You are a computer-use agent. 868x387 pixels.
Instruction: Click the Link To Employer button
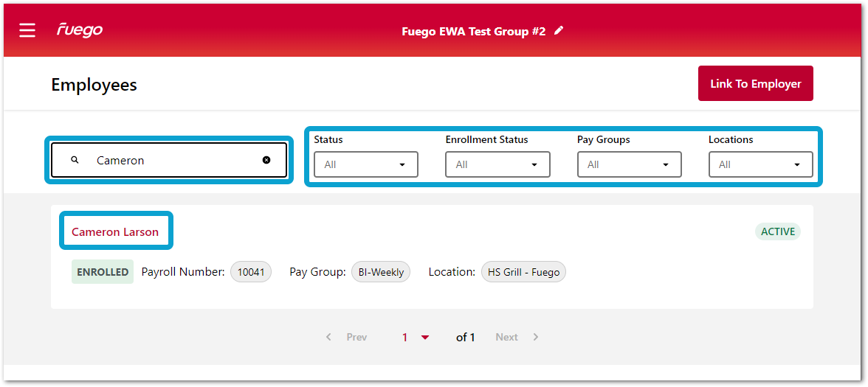coord(755,84)
